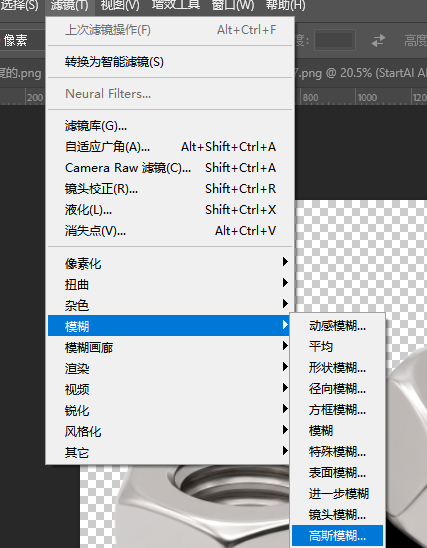Select plain 模糊 in blur submenu
The image size is (427, 548).
coord(338,431)
